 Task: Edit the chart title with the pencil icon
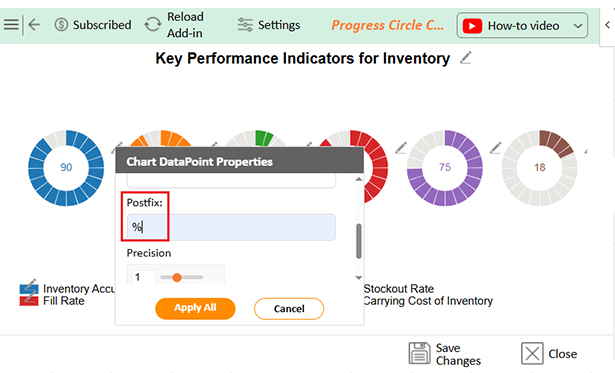[465, 58]
